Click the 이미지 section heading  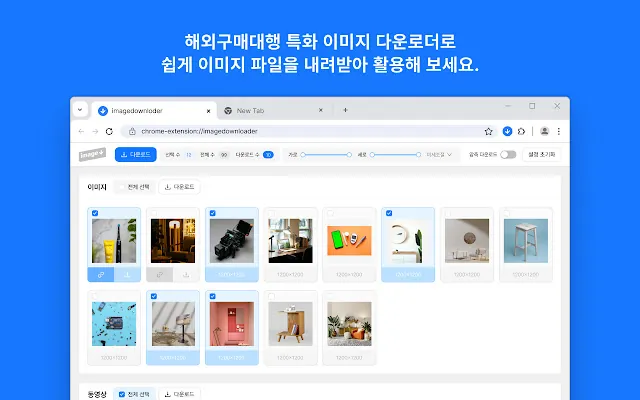97,187
